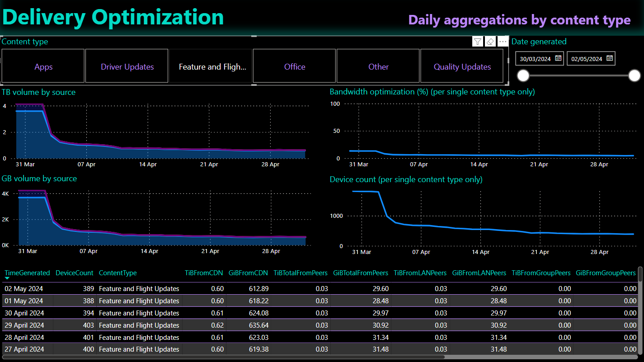The height and width of the screenshot is (362, 644).
Task: Open the end date calendar picker icon
Action: 609,58
